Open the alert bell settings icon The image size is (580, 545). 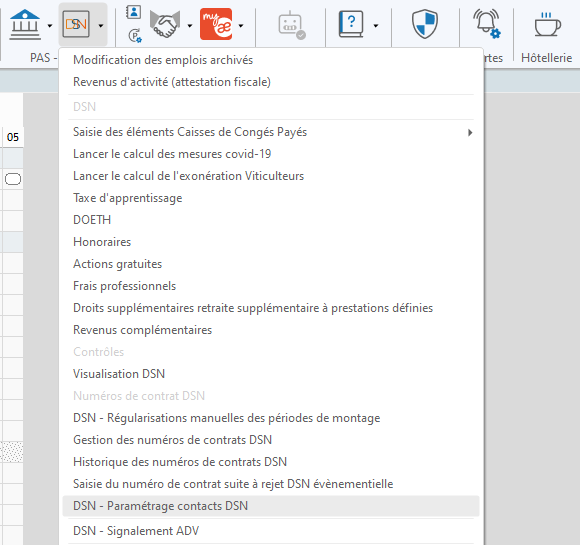tap(487, 24)
